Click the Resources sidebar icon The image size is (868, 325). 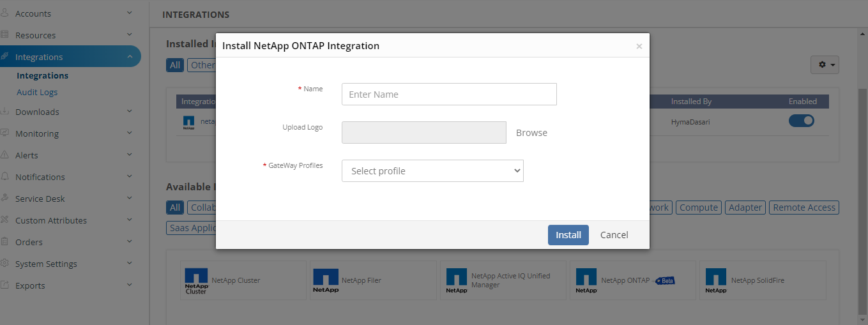[x=4, y=34]
